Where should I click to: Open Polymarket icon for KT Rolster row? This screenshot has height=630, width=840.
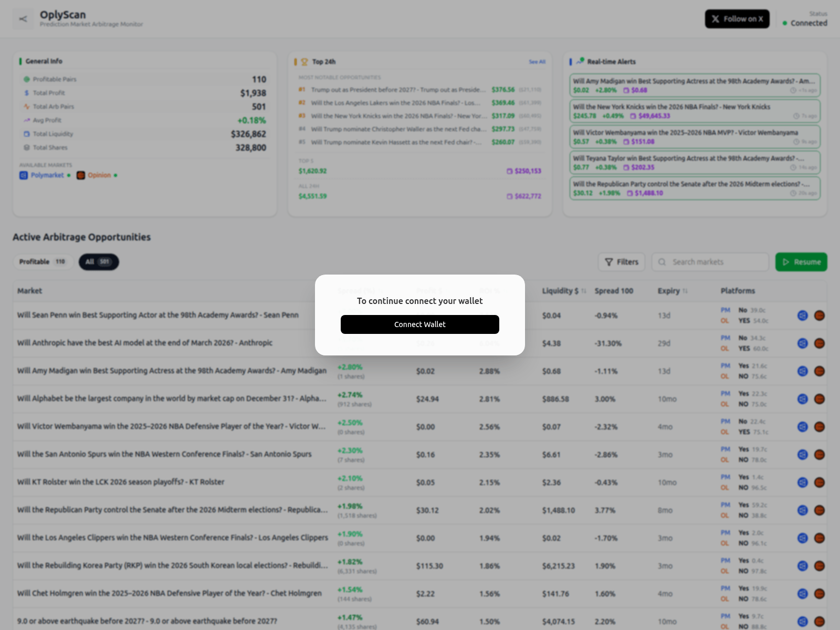[803, 482]
